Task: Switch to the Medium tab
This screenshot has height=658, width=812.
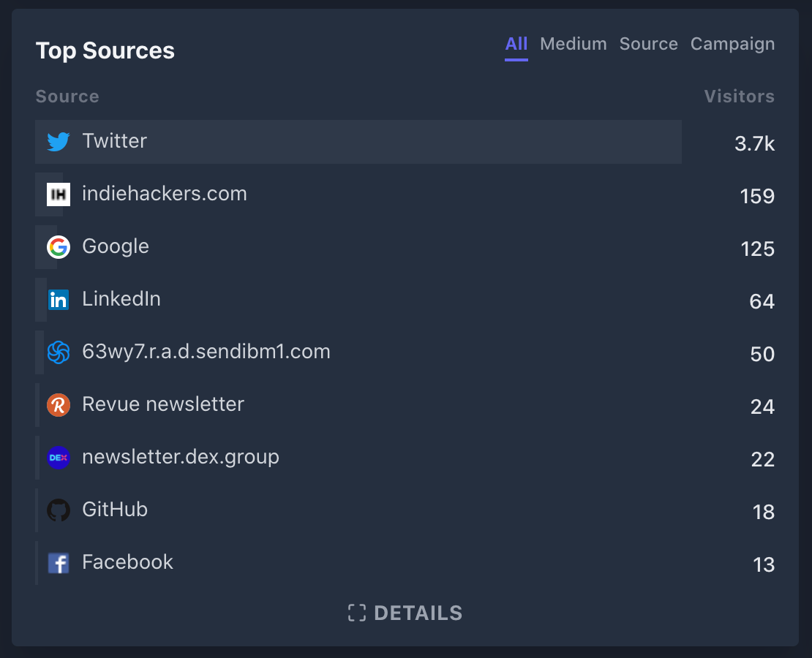Action: [x=574, y=44]
